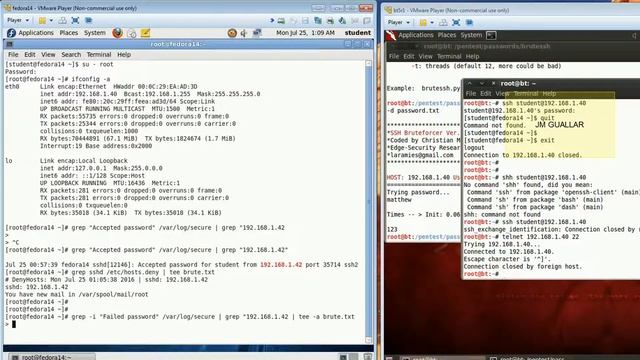The width and height of the screenshot is (640, 360).
Task: Click yellow power icon in bt5r1 VMware toolbar
Action: pos(423,22)
